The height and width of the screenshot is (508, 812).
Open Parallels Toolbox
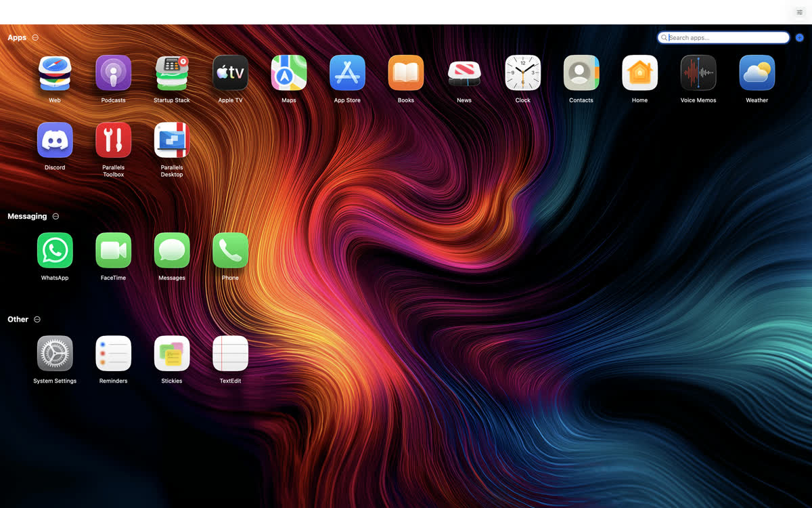coord(113,140)
